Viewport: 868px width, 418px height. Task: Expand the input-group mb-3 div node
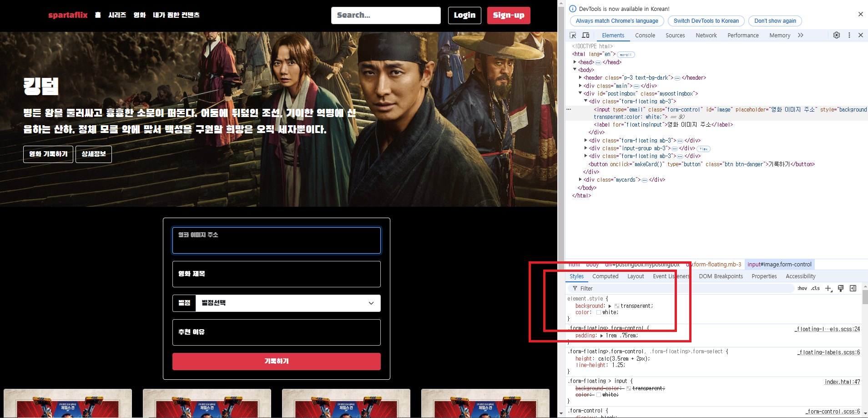tap(586, 148)
